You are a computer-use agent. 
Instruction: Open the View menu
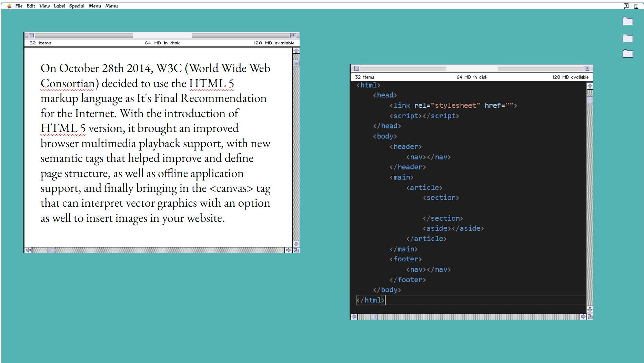(44, 6)
